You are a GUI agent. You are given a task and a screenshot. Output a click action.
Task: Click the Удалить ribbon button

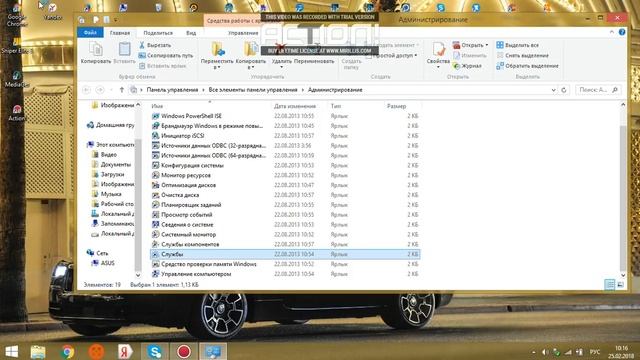point(282,55)
